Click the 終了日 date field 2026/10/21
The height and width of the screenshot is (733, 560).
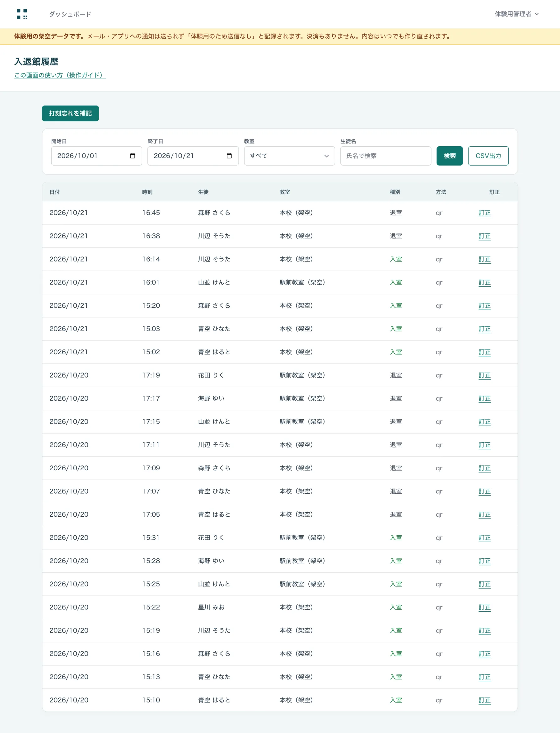[193, 156]
